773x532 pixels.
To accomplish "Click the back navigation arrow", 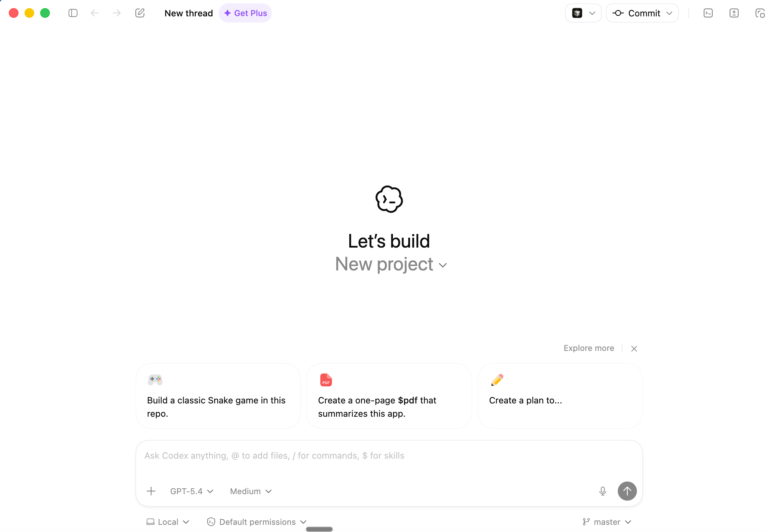I will point(95,13).
